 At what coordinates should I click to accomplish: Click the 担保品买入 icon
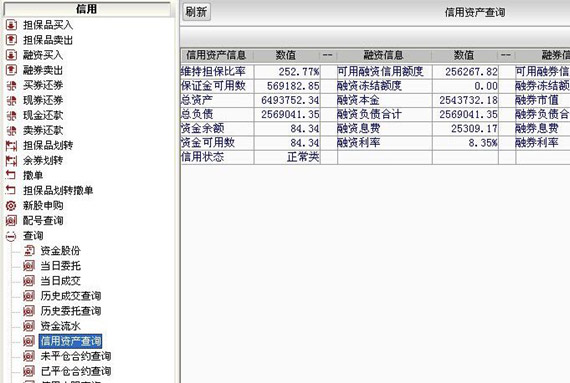pos(11,25)
